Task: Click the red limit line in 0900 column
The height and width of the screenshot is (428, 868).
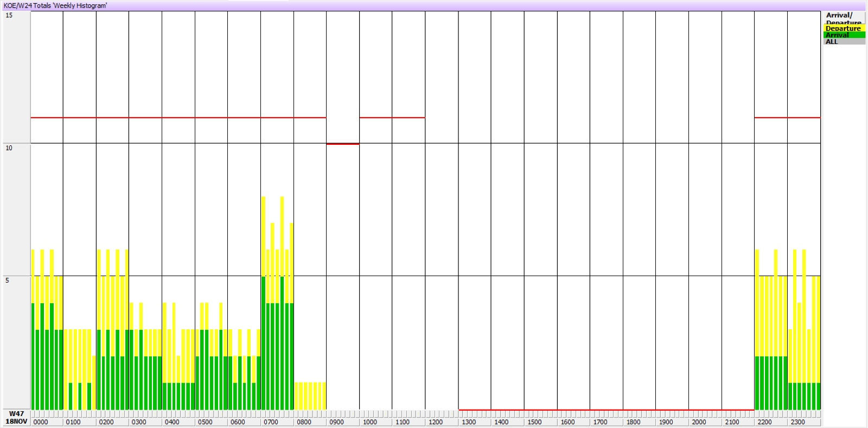Action: [x=342, y=144]
